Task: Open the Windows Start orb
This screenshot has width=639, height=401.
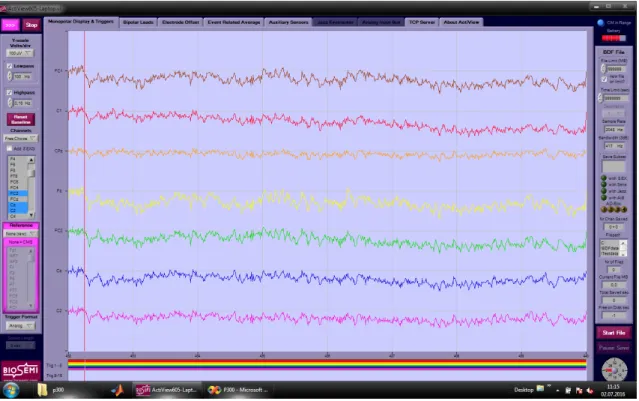Action: click(x=11, y=390)
